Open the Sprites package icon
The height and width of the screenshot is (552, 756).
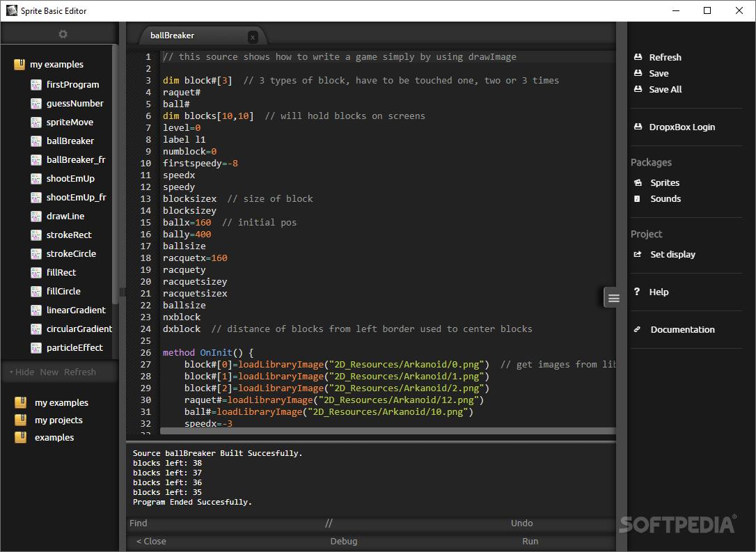pos(638,182)
